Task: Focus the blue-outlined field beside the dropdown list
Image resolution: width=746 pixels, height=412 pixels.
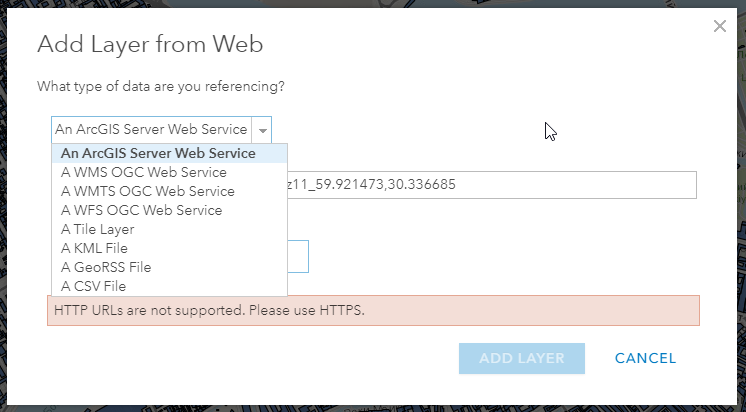Action: coord(298,256)
